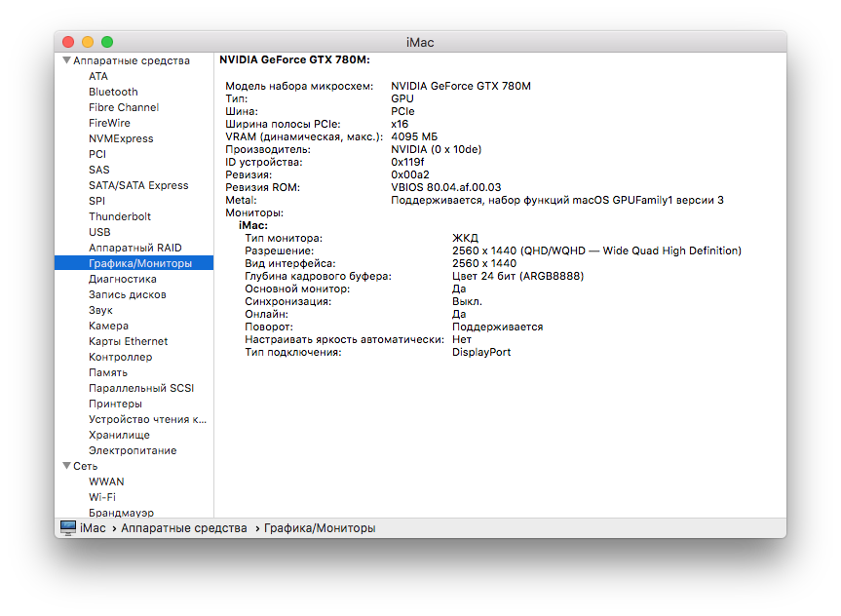This screenshot has height=616, width=841.
Task: Select Электропитание sidebar item
Action: pyautogui.click(x=133, y=450)
